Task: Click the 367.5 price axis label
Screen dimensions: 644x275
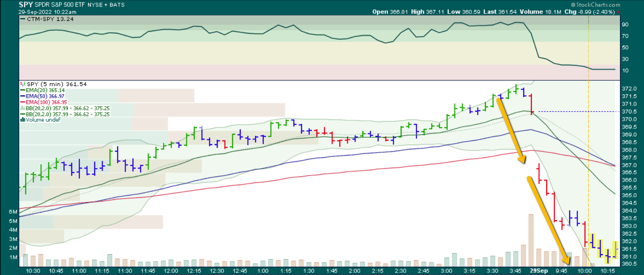Action: 629,157
